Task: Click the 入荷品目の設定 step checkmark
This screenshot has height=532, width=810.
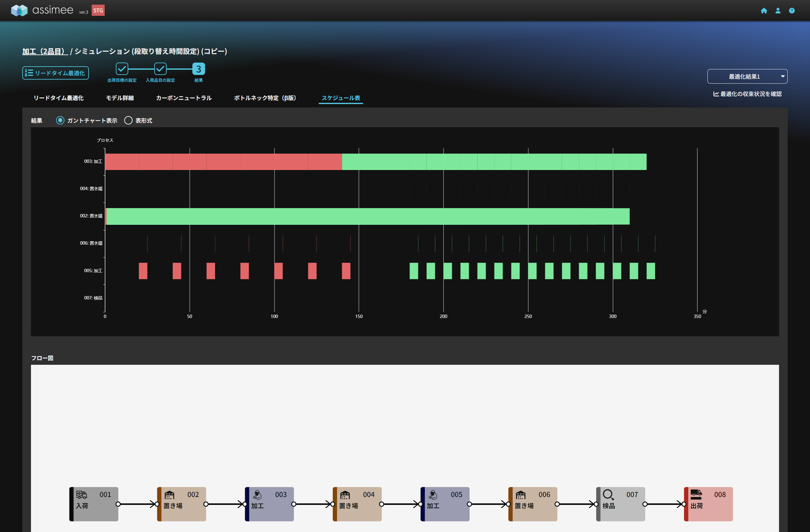Action: (x=160, y=69)
